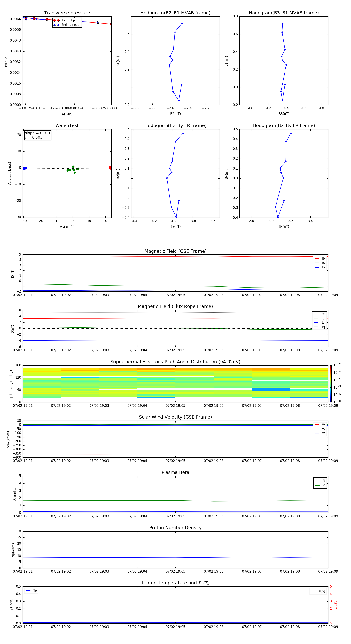Select the "1st half path" legend entry
The image size is (351, 644).
[x=67, y=20]
